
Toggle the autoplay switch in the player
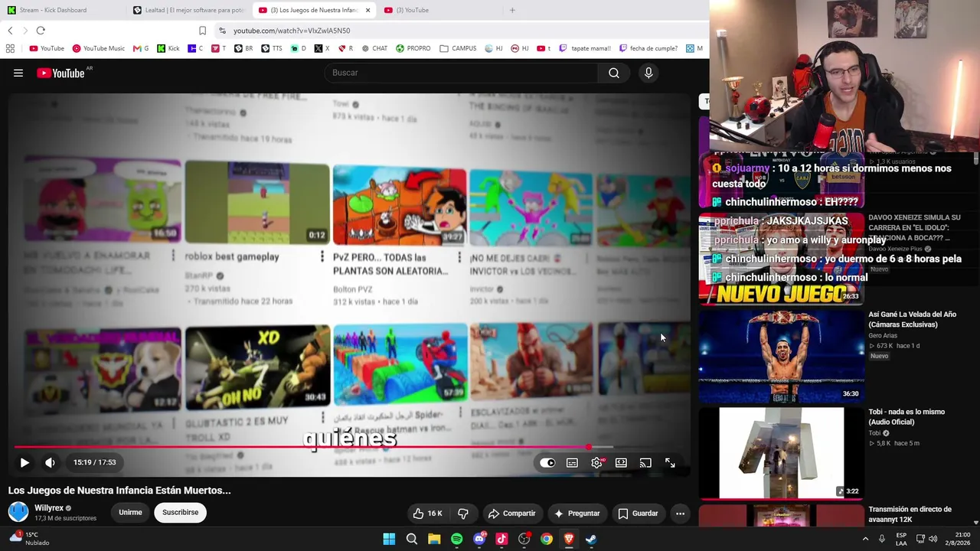coord(547,463)
